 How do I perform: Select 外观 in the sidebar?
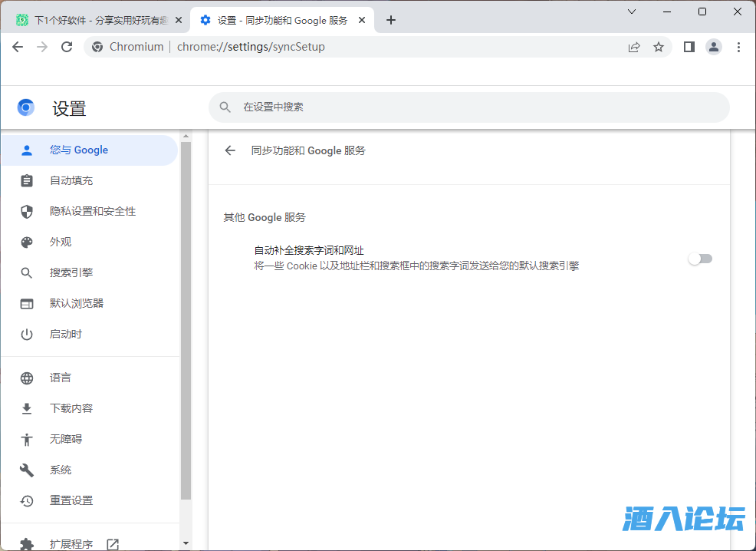[x=61, y=242]
